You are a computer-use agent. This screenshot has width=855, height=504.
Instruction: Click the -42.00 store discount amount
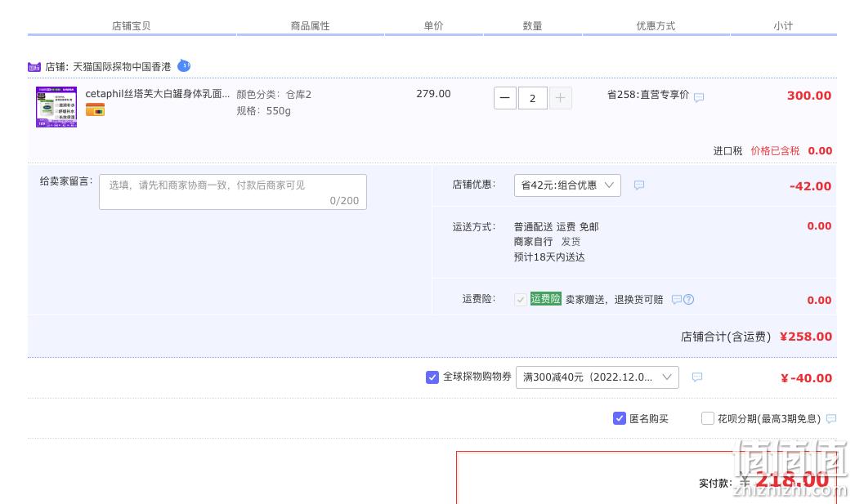point(810,186)
